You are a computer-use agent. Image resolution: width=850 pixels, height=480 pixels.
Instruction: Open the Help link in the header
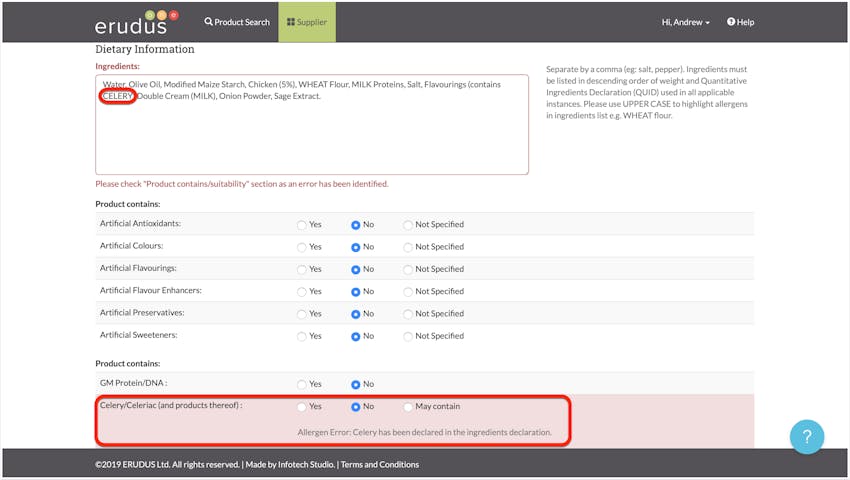tap(740, 22)
